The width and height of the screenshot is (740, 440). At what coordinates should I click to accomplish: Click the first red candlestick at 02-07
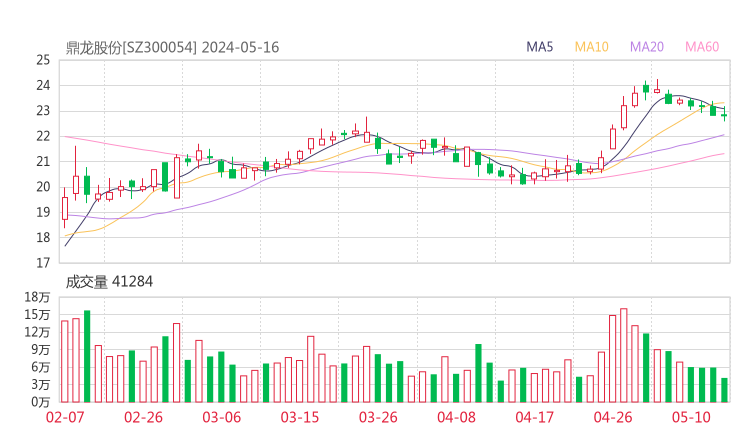click(x=65, y=208)
